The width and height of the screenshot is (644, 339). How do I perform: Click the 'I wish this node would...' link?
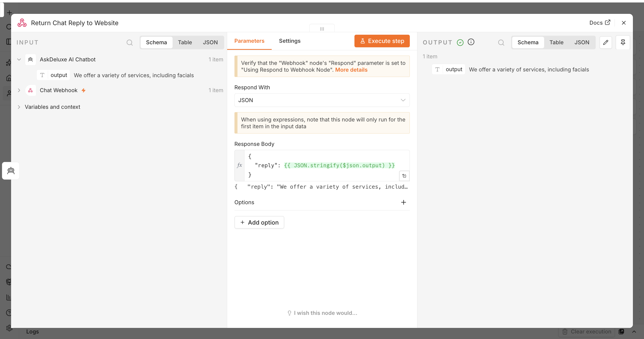322,313
